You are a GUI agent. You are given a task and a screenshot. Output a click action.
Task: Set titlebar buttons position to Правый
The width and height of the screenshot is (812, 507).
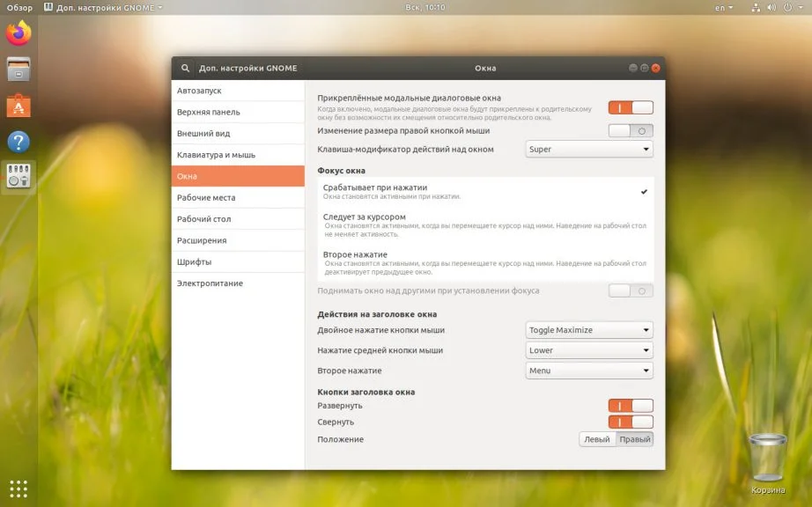[x=634, y=439]
